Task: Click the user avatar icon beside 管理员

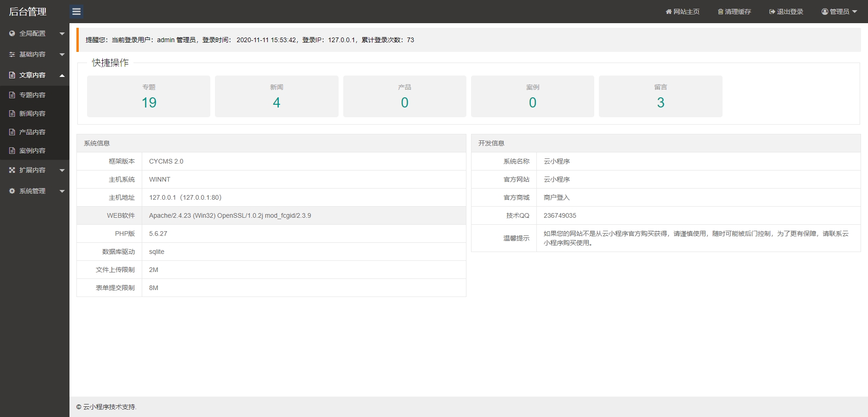Action: pos(825,12)
